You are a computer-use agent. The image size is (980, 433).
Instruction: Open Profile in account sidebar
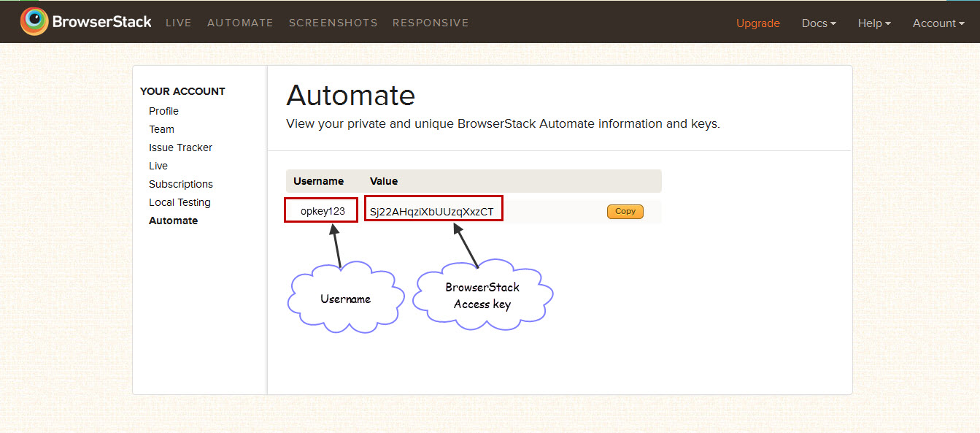coord(163,111)
